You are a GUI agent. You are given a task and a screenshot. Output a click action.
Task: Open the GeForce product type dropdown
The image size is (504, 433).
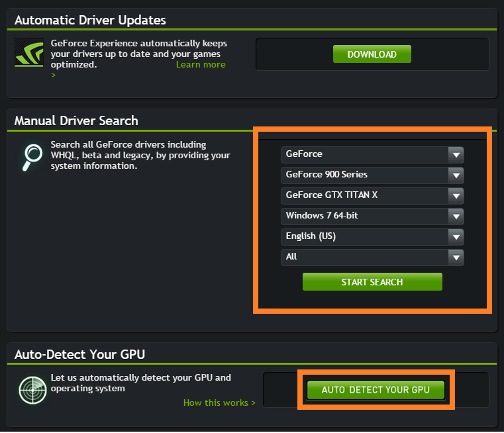372,155
